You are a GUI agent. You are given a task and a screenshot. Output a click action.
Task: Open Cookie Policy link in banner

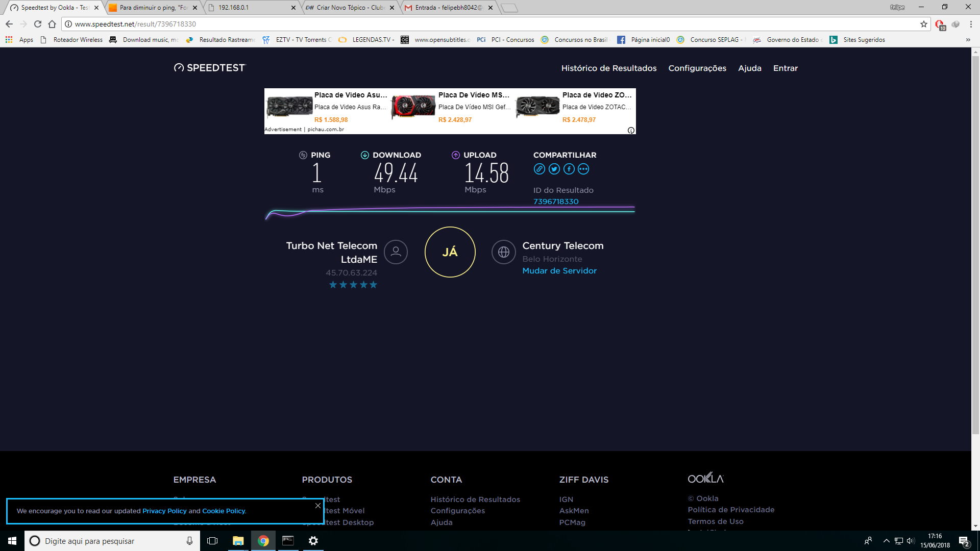pyautogui.click(x=224, y=511)
